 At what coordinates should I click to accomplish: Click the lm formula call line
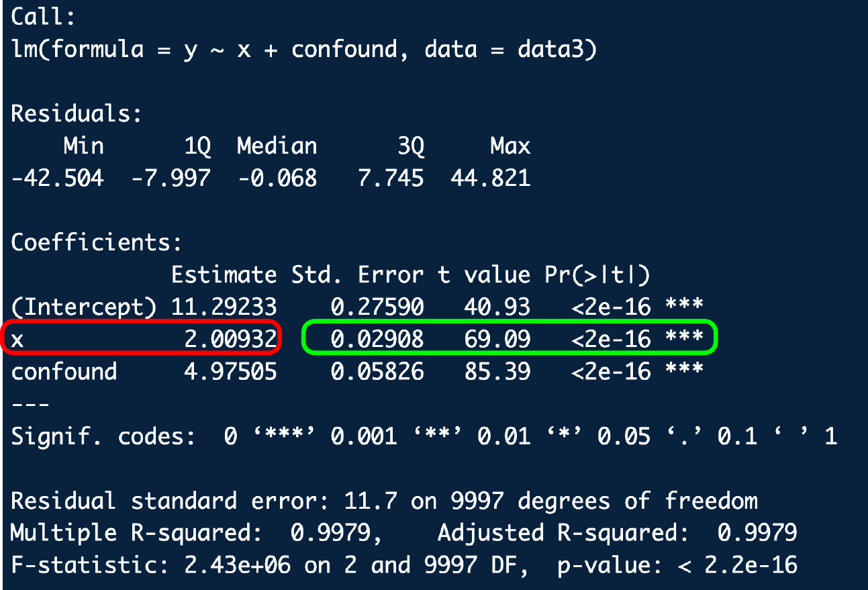[303, 50]
